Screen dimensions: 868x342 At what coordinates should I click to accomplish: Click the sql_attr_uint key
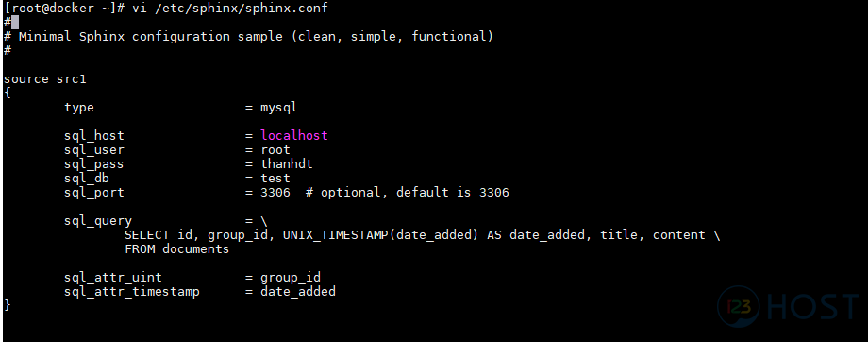(x=113, y=278)
